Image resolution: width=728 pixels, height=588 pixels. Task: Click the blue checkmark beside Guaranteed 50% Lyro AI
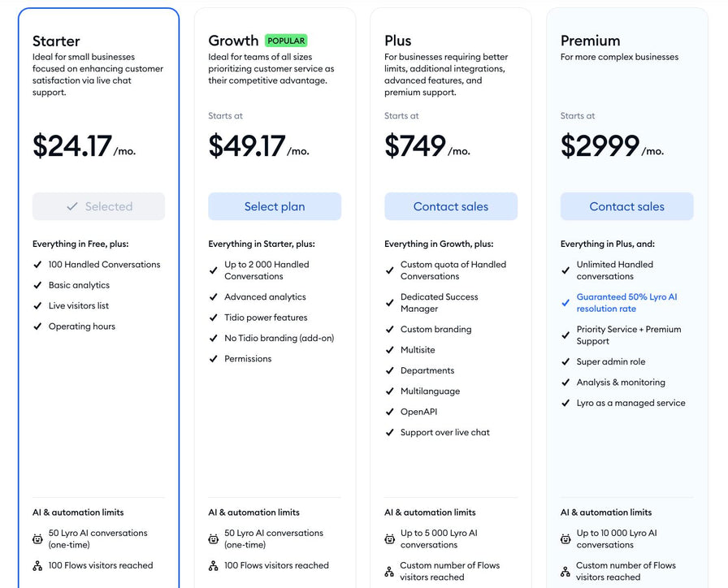coord(565,303)
